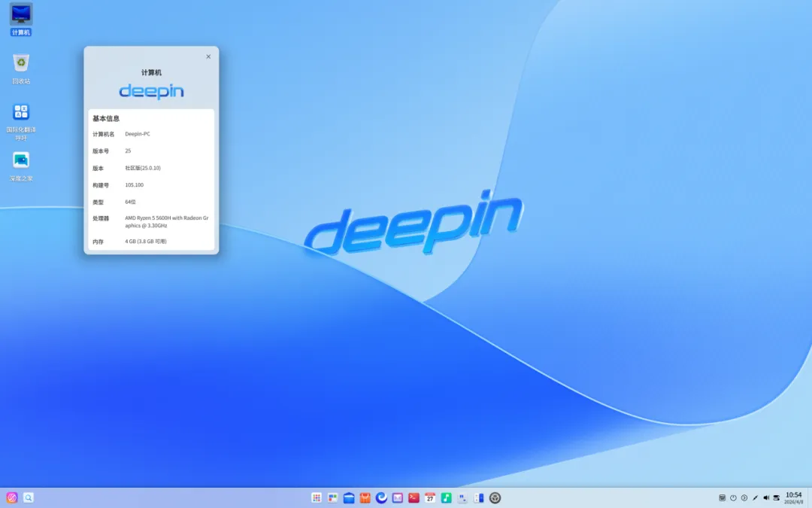Click the pen-shaped tray icon
This screenshot has height=508, width=812.
point(755,497)
